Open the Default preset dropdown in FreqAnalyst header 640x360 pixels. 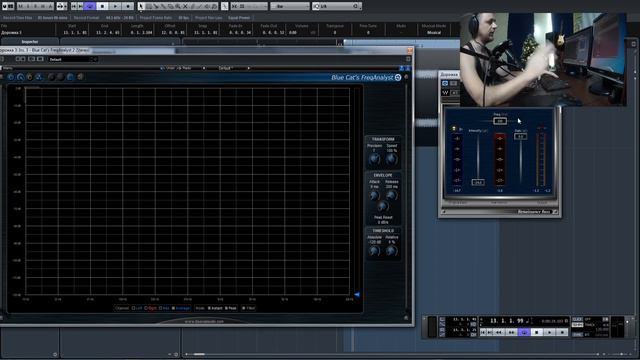point(72,59)
